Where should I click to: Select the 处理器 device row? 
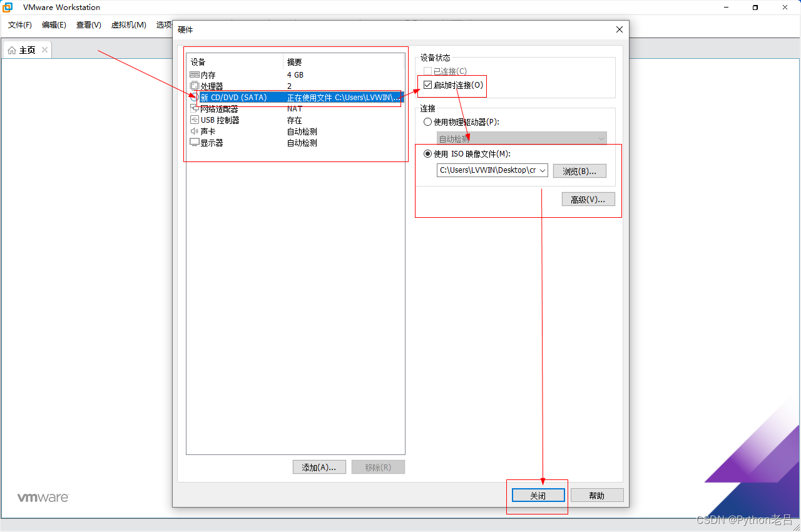295,86
